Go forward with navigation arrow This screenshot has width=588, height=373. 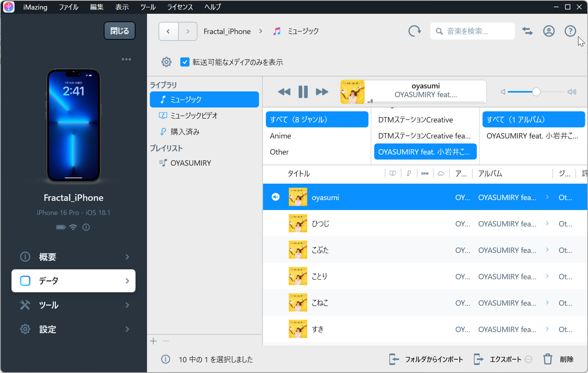188,31
